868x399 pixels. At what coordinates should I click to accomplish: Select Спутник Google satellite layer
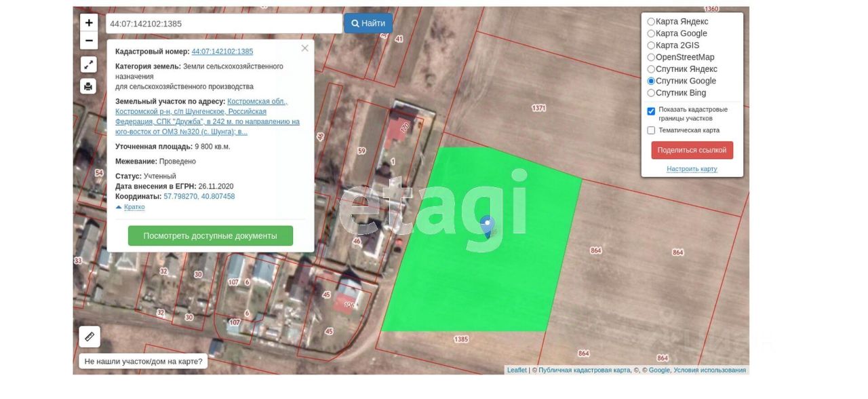click(x=651, y=81)
